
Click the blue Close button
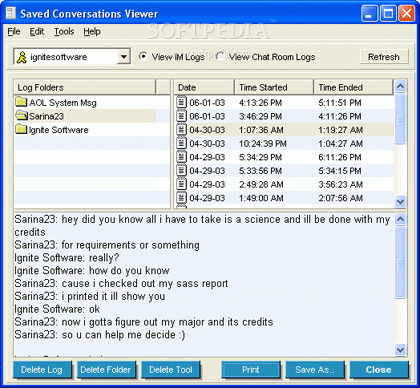click(x=379, y=370)
